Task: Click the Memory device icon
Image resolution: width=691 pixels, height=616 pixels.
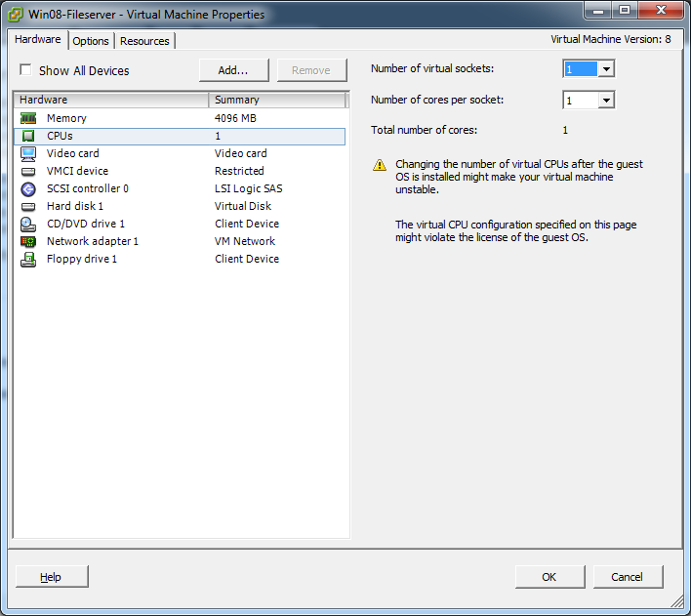Action: tap(28, 118)
